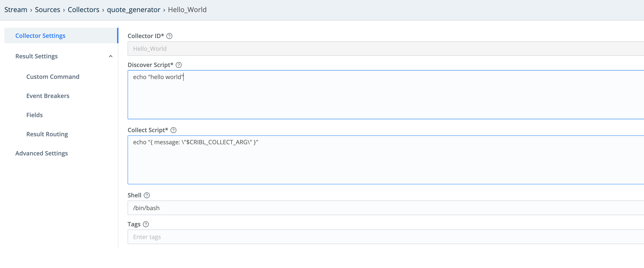
Task: Navigate to Stream breadcrumb link
Action: [16, 10]
